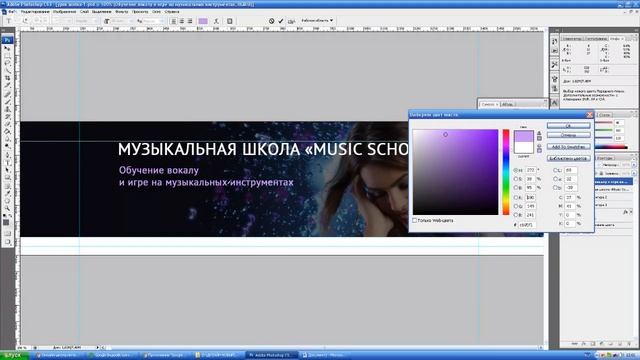
Task: Select the Hand tool
Action: click(7, 201)
